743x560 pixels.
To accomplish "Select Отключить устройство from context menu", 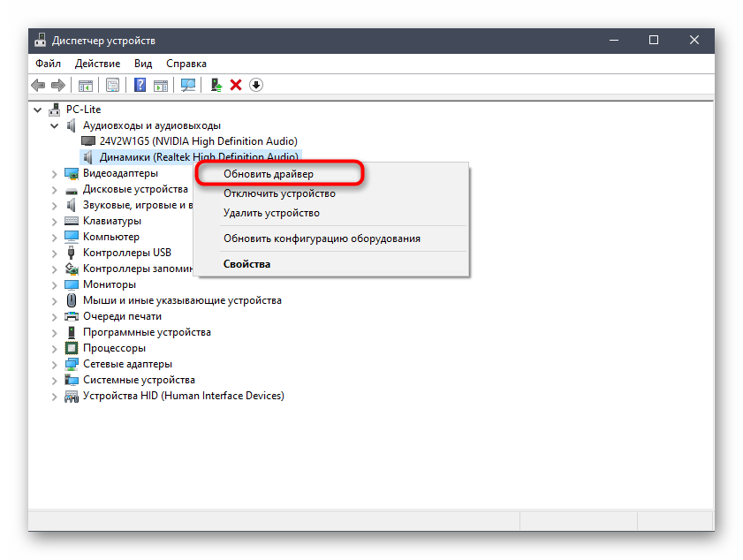I will tap(279, 193).
